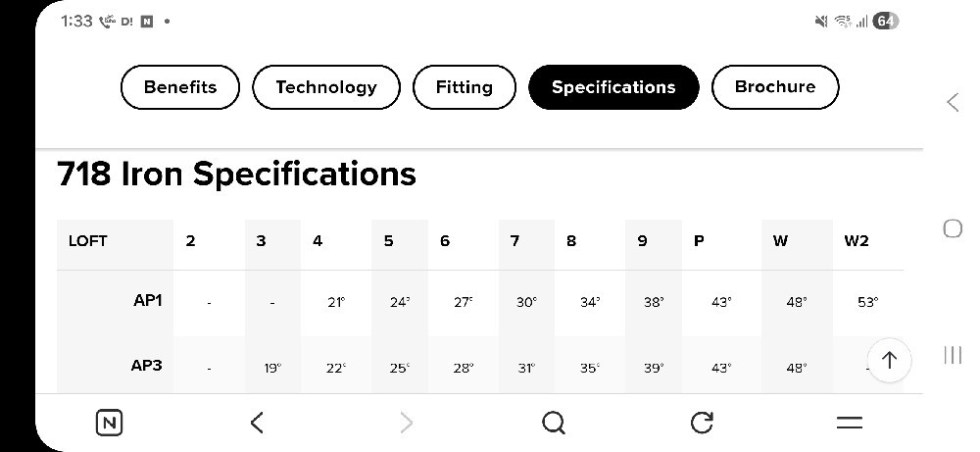Tap the W2 column header
Screen dimensions: 980x452
pyautogui.click(x=857, y=241)
